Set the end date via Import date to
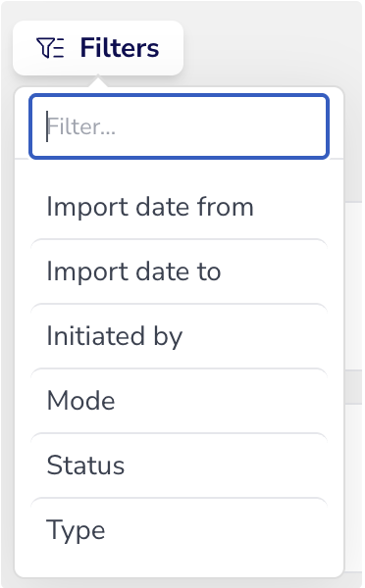This screenshot has height=588, width=365. pyautogui.click(x=180, y=271)
